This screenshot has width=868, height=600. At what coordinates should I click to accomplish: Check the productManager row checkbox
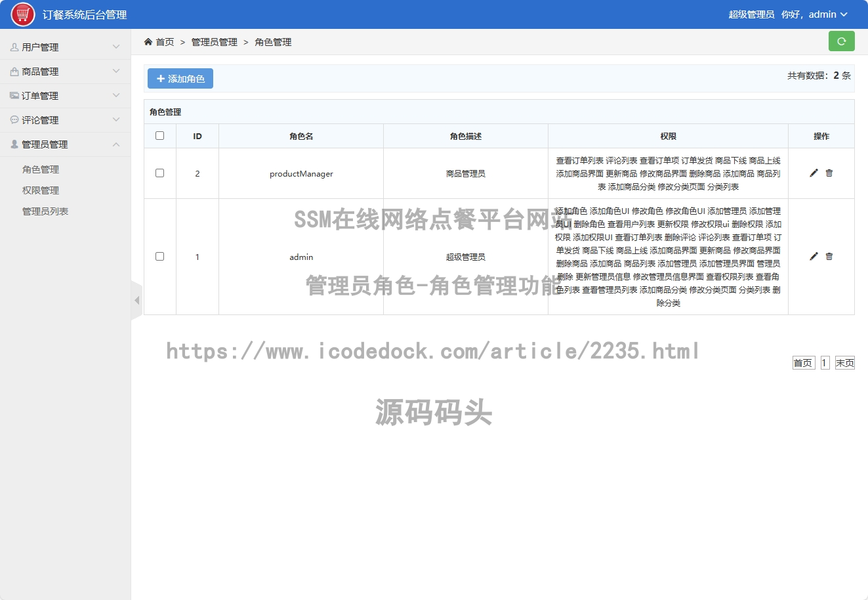pos(159,173)
